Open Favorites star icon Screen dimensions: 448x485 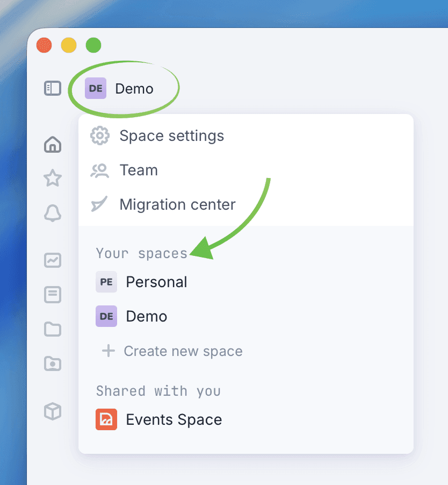[x=53, y=178]
